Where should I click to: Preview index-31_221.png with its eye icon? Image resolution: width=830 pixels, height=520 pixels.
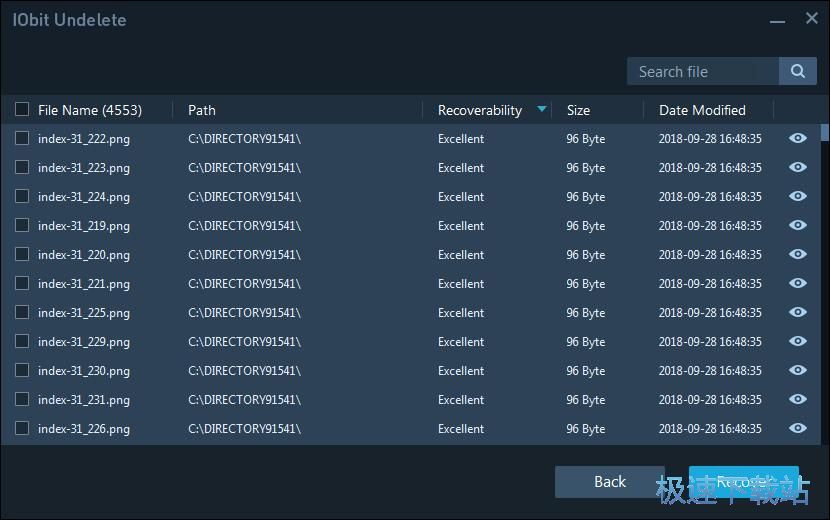click(x=798, y=284)
